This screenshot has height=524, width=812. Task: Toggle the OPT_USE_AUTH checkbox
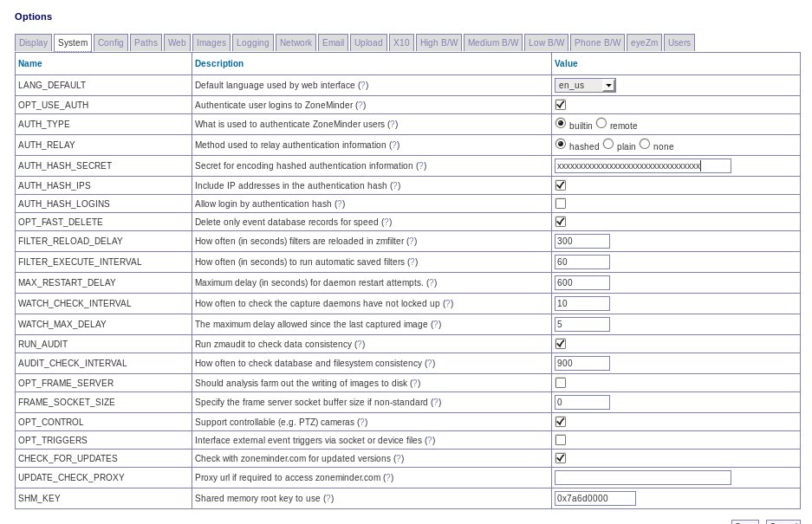561,105
